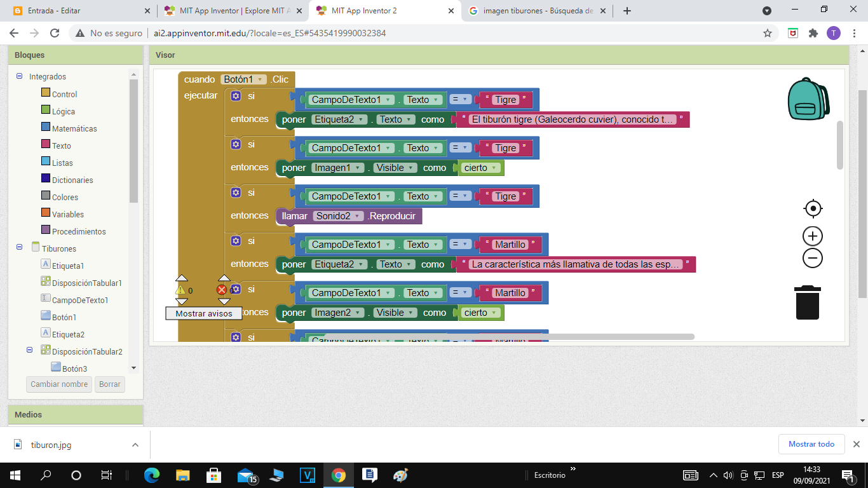This screenshot has width=868, height=488.
Task: Open mutator gear on second si block
Action: coord(236,144)
